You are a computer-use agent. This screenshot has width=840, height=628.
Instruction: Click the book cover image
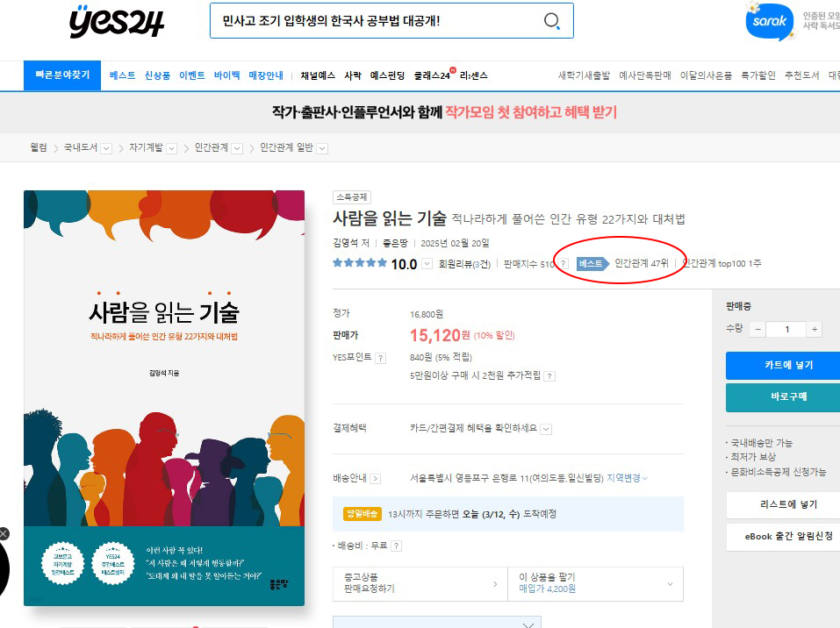[x=164, y=398]
